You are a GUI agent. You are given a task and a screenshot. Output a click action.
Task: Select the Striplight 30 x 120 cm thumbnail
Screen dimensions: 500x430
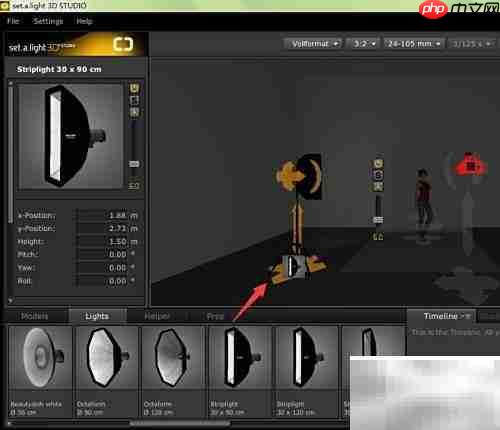pyautogui.click(x=306, y=371)
